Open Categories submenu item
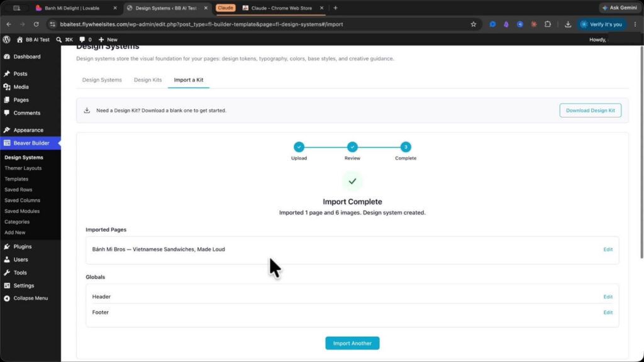 click(17, 222)
